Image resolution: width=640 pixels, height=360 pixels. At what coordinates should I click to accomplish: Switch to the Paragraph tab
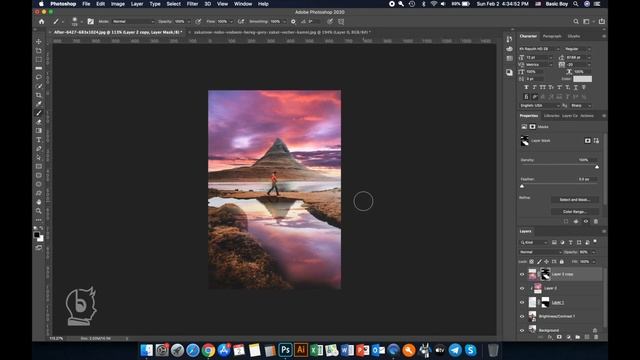click(x=552, y=36)
